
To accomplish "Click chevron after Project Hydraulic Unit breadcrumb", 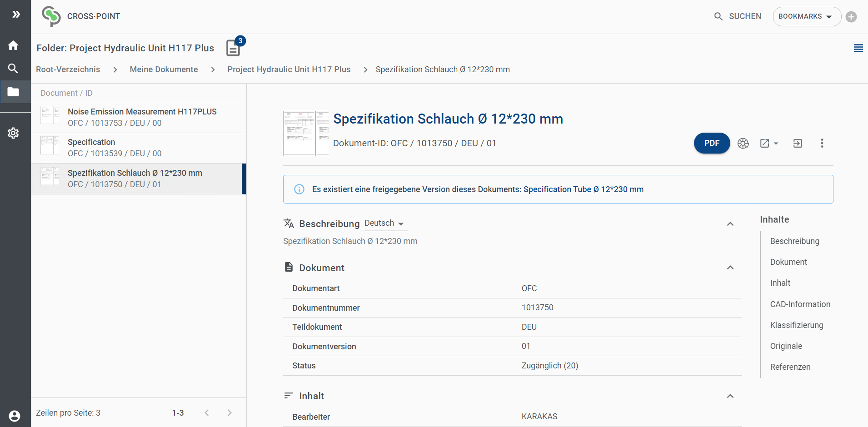I will (365, 70).
